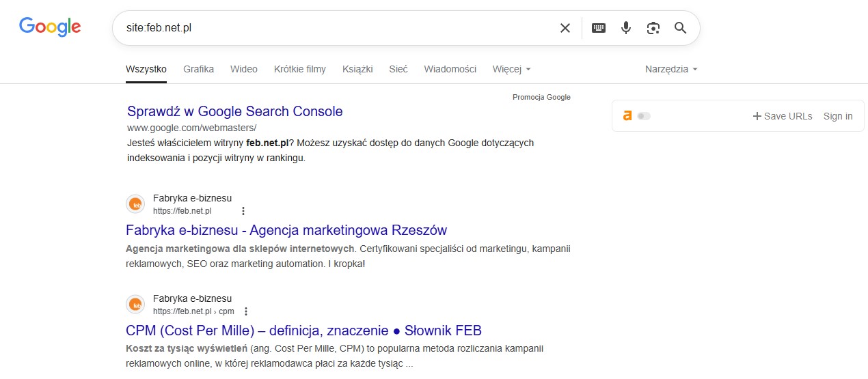Open Fabryka e-biznesu Agencja marketingowa Rzeszów result
The width and height of the screenshot is (868, 379).
[x=286, y=229]
